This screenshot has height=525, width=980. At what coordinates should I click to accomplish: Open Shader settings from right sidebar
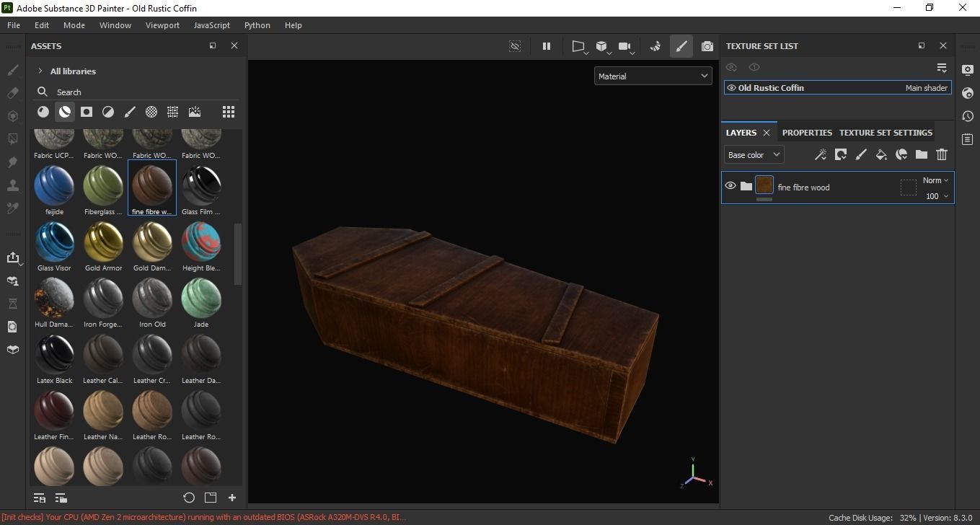coord(968,93)
